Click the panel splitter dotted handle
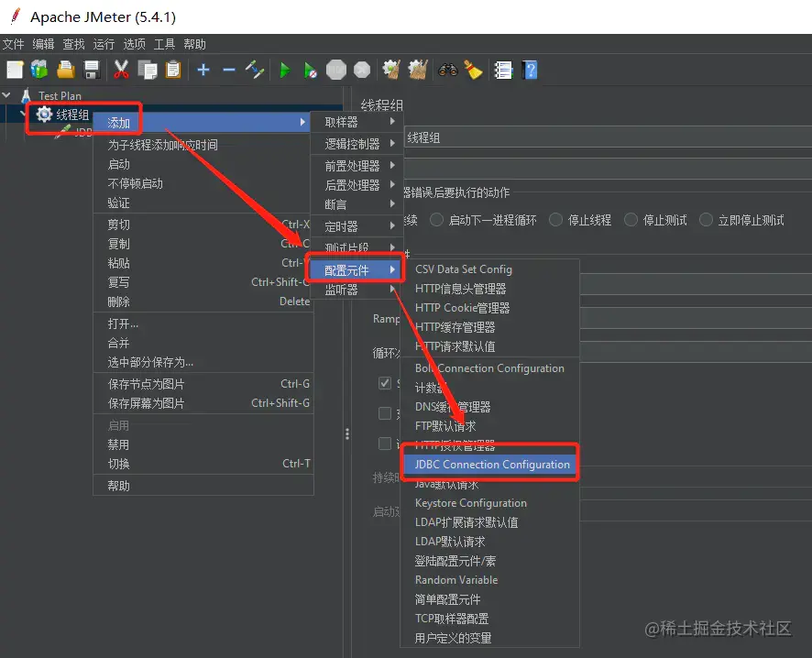The image size is (812, 658). coord(347,433)
